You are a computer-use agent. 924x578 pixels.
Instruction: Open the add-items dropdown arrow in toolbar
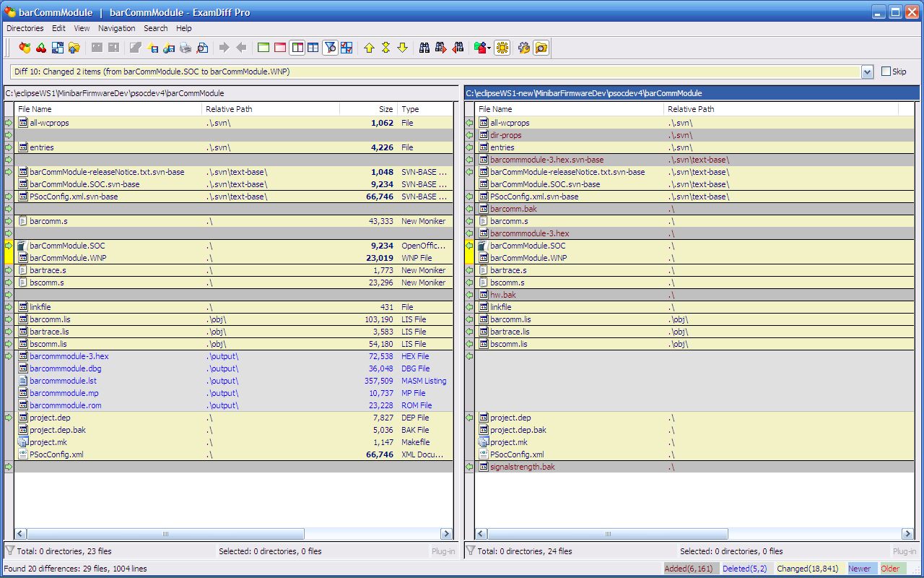coord(490,48)
